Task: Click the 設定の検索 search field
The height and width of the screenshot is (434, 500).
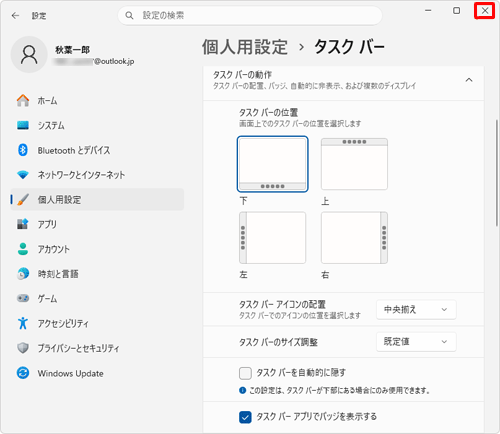Action: coord(250,15)
